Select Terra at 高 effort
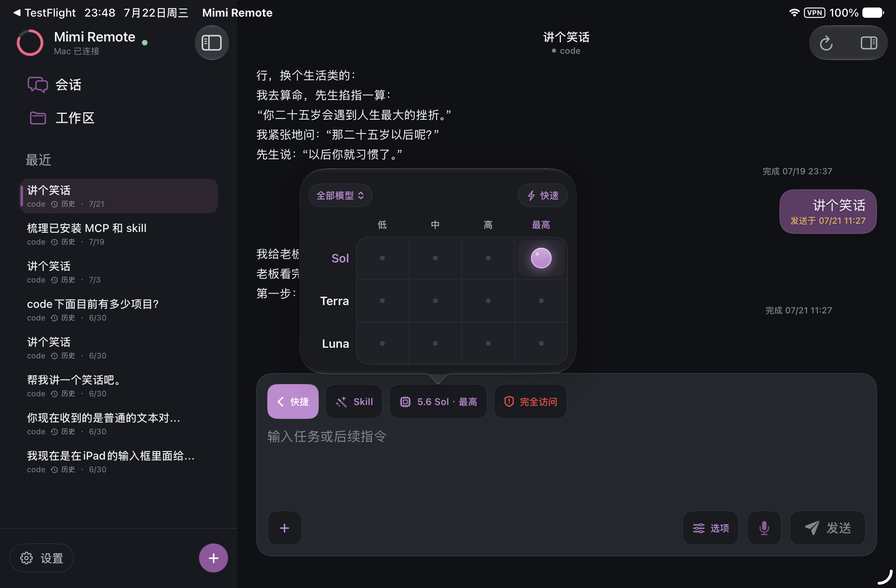 (x=488, y=301)
